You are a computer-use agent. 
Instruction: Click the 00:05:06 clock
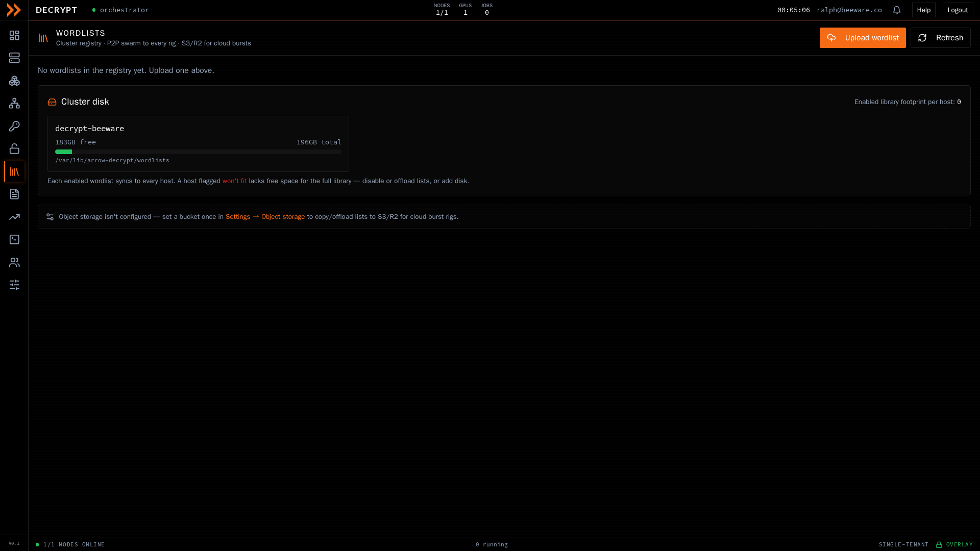(793, 10)
